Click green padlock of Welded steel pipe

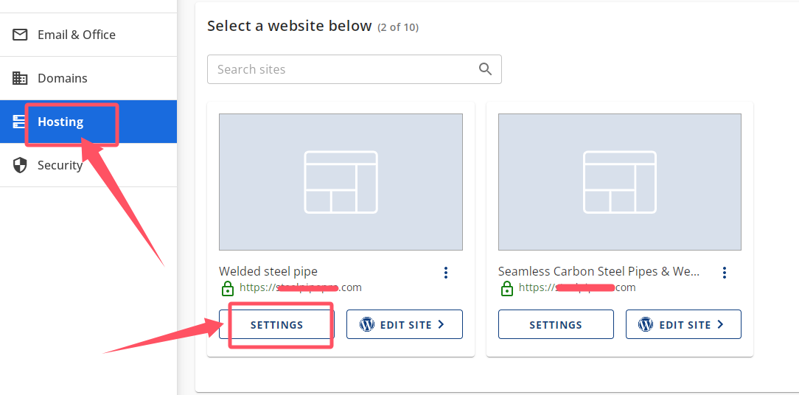pos(227,288)
